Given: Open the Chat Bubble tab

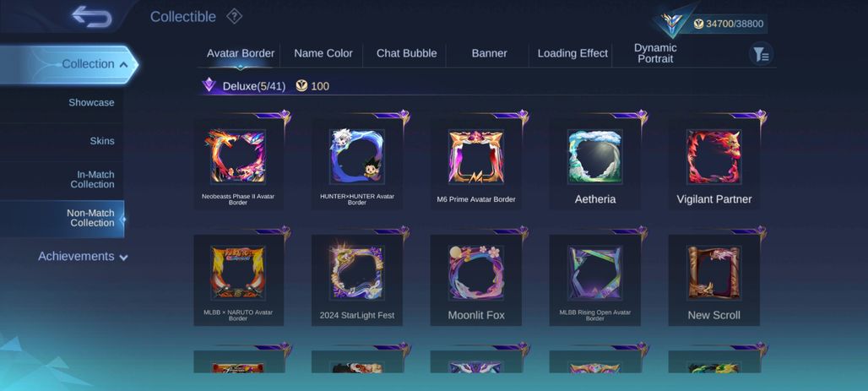Looking at the screenshot, I should click(x=406, y=54).
